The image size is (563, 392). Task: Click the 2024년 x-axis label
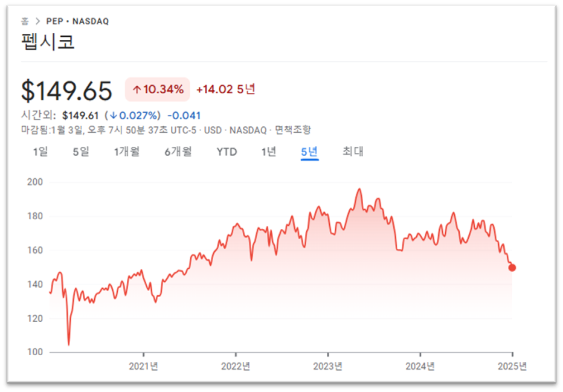tap(420, 366)
